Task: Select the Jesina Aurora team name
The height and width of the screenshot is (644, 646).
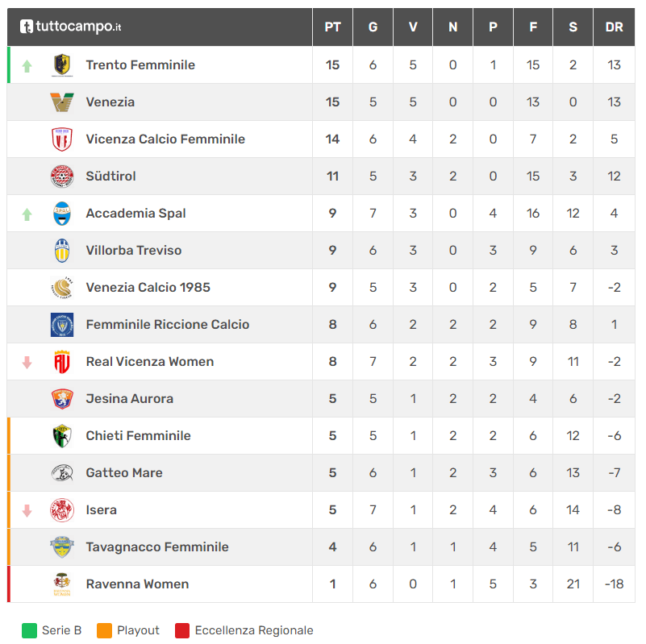Action: point(129,399)
